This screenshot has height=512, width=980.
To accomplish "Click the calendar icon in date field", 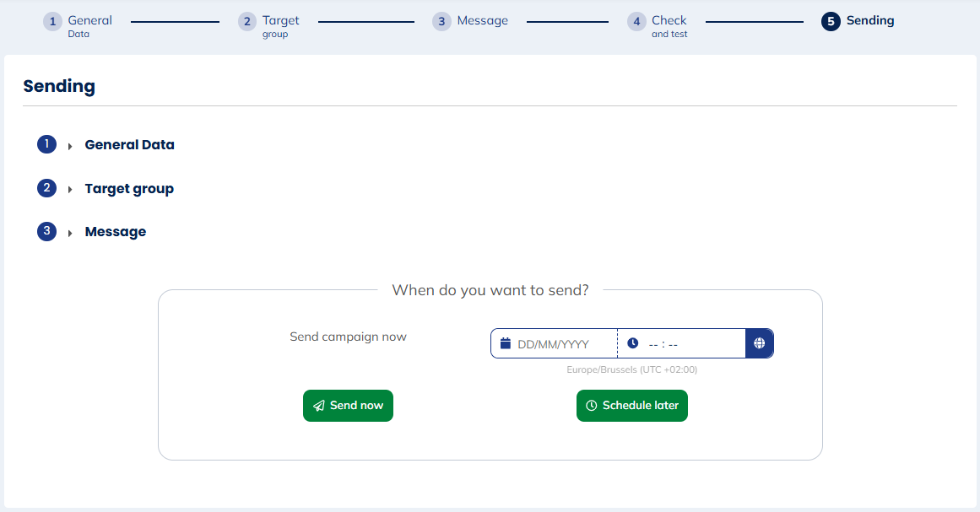I will [506, 343].
